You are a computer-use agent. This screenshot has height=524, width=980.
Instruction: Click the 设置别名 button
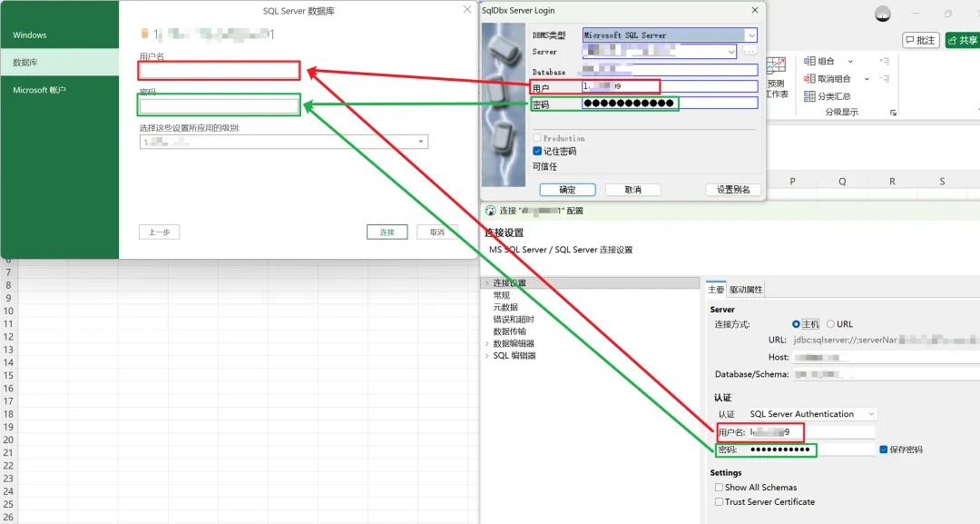pos(733,190)
